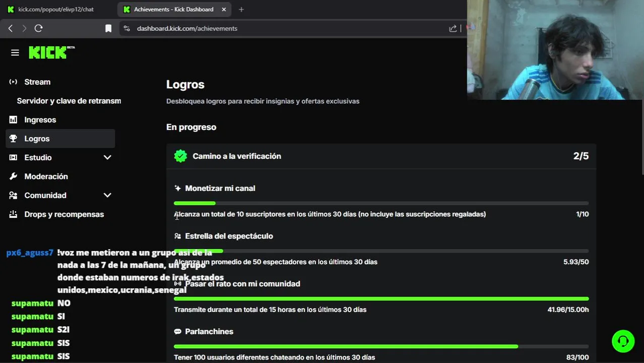The width and height of the screenshot is (644, 363).
Task: Click the Parlanchines achievement title
Action: pos(209,331)
